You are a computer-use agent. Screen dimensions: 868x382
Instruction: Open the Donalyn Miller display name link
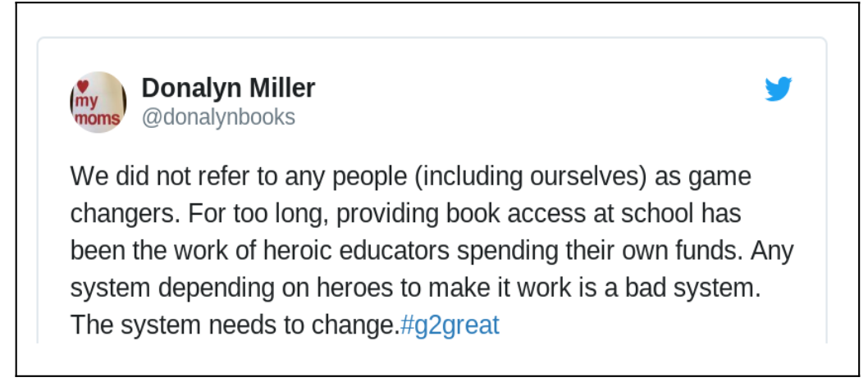click(x=228, y=88)
